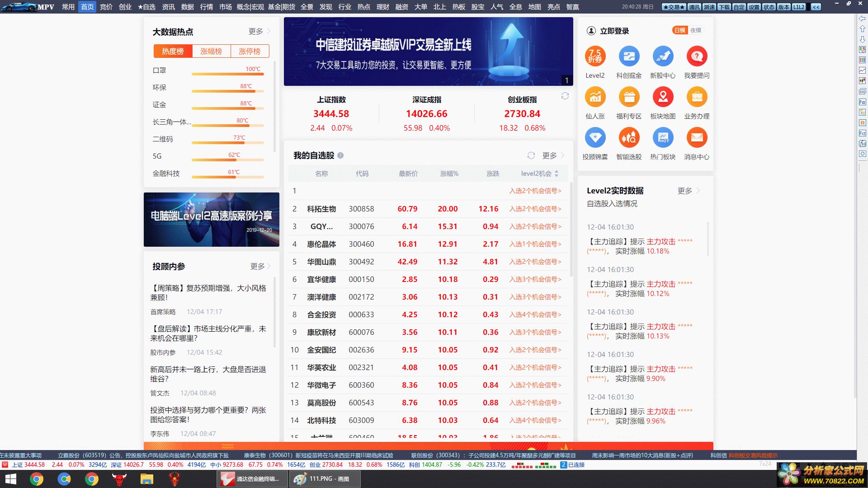Open the 福利专区 gift icon
Viewport: 868px width, 488px height.
point(629,97)
